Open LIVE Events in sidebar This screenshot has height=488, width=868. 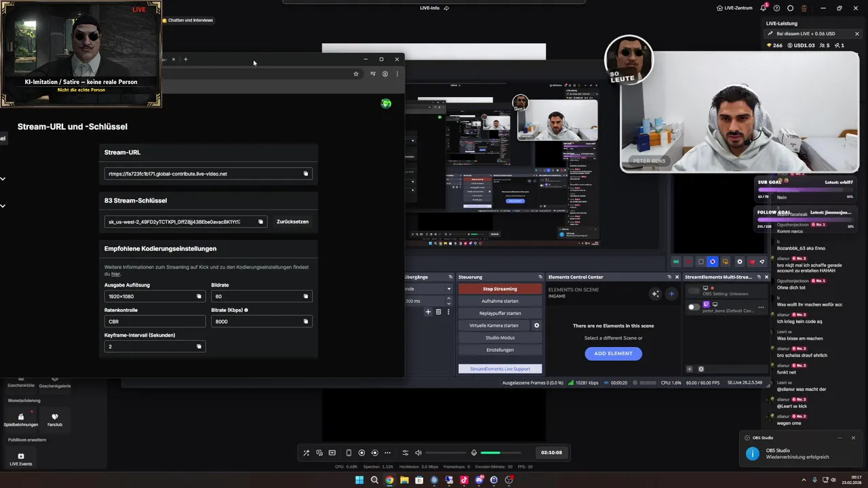(x=20, y=460)
